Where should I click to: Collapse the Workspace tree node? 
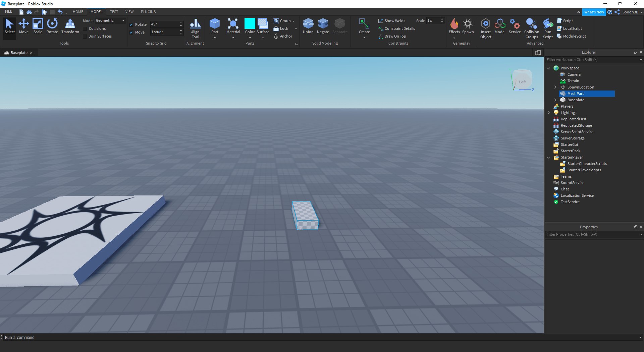pos(549,68)
